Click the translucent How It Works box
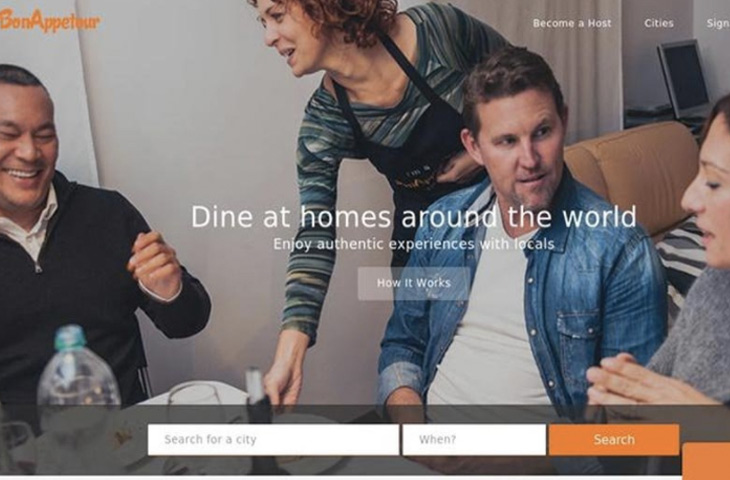The width and height of the screenshot is (730, 480). click(x=414, y=283)
